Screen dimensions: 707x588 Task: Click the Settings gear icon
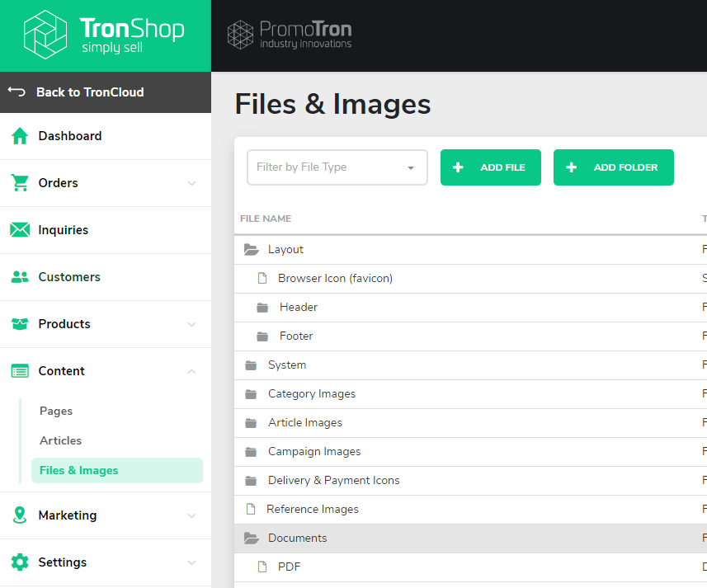pyautogui.click(x=20, y=562)
